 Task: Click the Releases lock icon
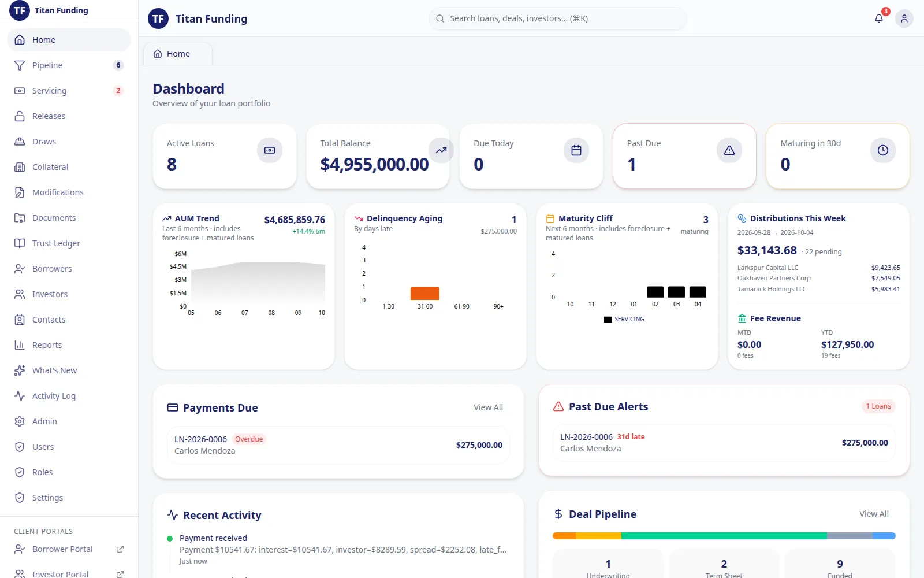[x=20, y=116]
